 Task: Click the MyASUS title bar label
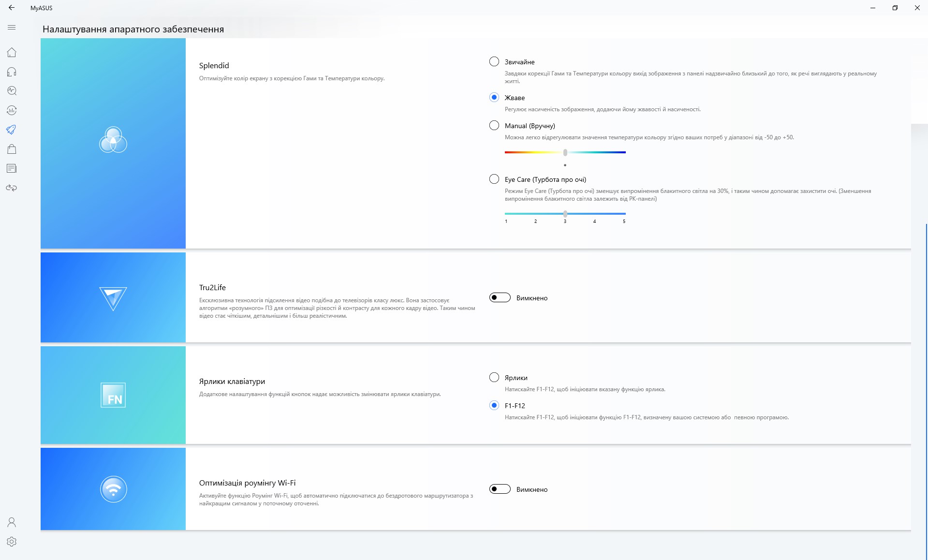click(42, 8)
